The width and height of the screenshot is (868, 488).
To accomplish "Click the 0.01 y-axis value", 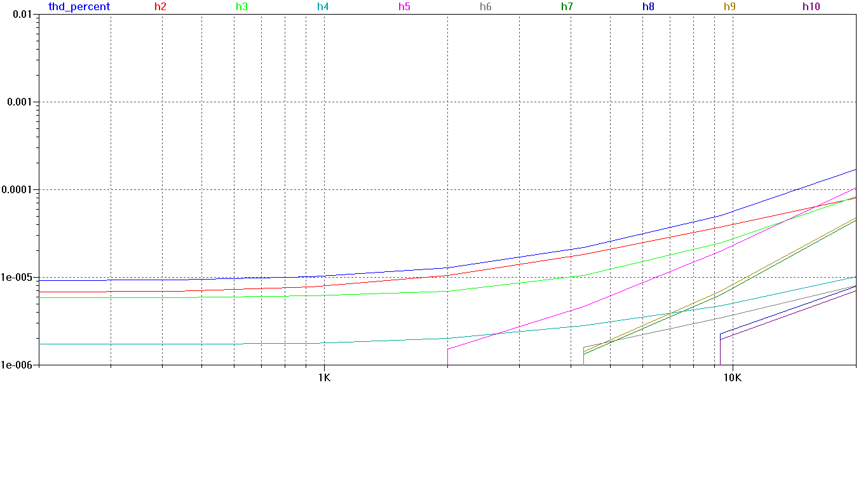I will pyautogui.click(x=24, y=14).
